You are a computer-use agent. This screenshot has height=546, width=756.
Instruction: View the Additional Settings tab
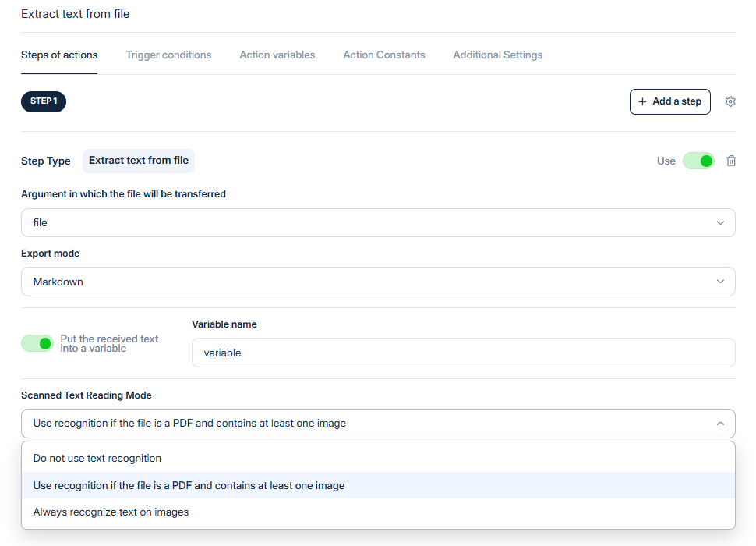point(497,55)
